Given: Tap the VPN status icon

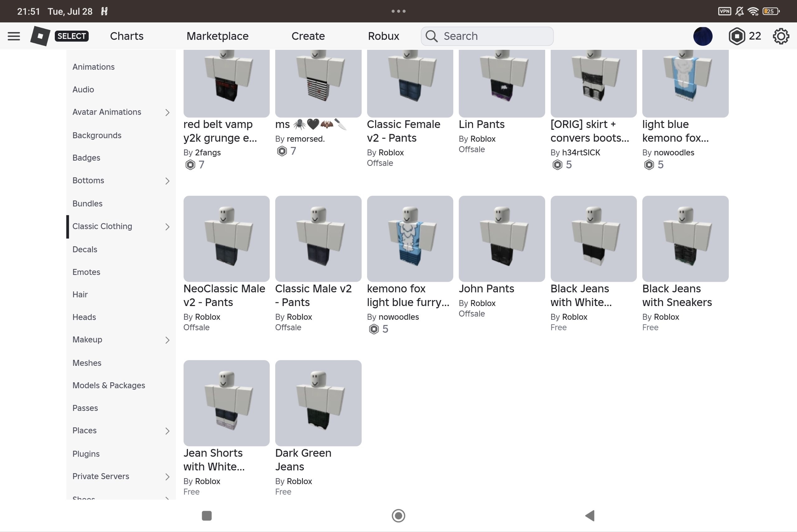Looking at the screenshot, I should coord(724,11).
